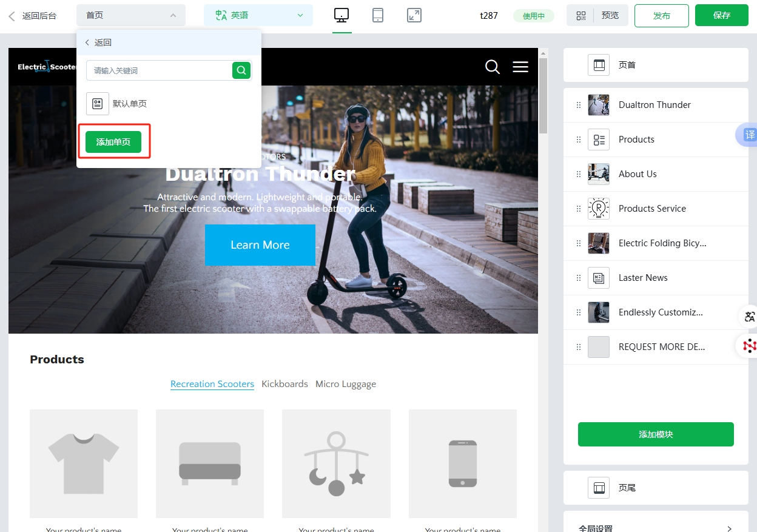The image size is (757, 532).
Task: Click the t287 template name text
Action: [x=489, y=16]
